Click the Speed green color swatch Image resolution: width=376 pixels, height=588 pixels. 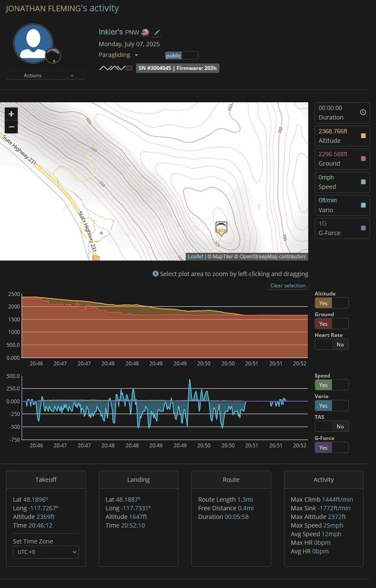[363, 182]
